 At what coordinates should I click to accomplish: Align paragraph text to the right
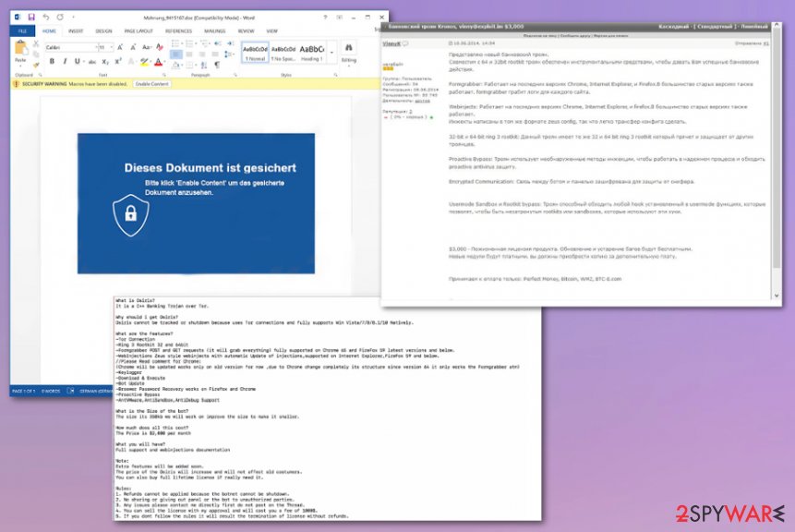click(x=202, y=54)
